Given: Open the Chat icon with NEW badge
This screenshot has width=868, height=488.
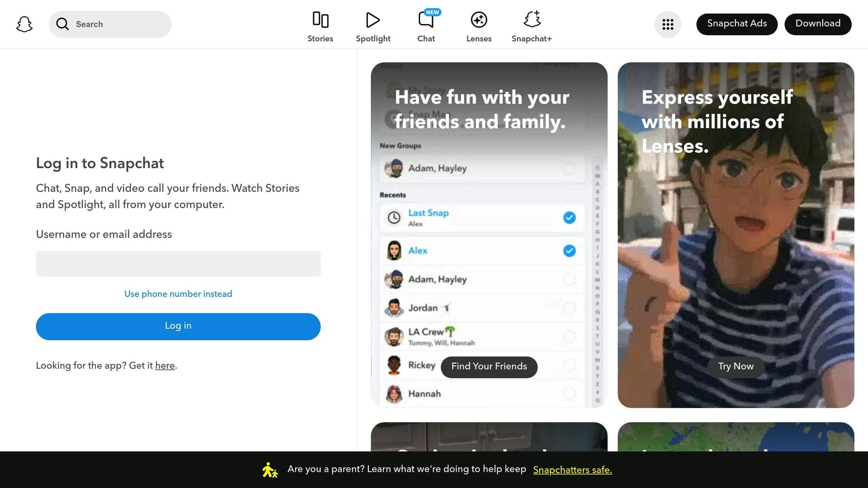Looking at the screenshot, I should coord(426,20).
